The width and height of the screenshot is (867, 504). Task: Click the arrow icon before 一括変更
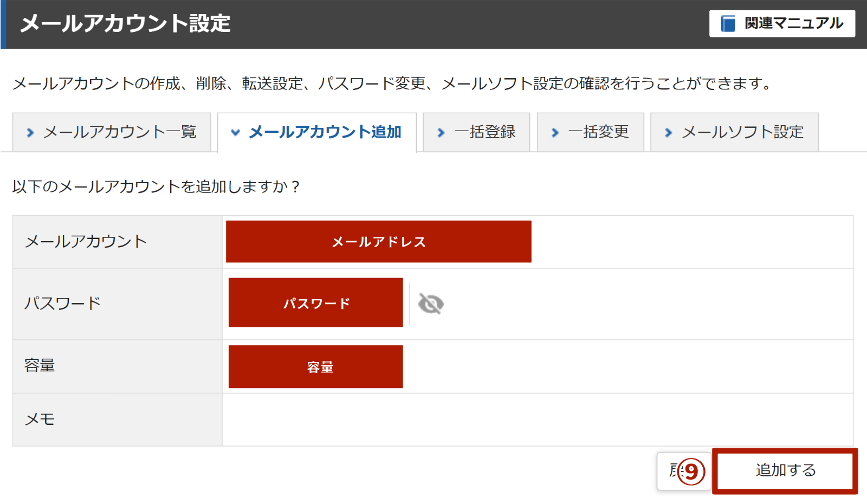point(555,133)
